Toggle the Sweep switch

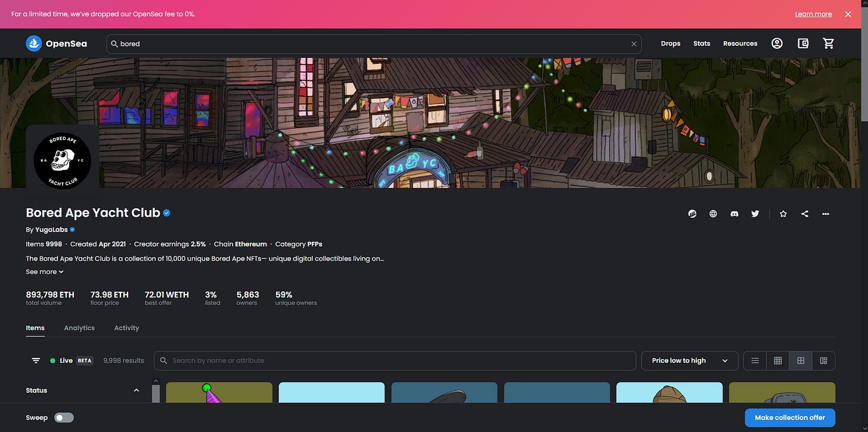64,418
